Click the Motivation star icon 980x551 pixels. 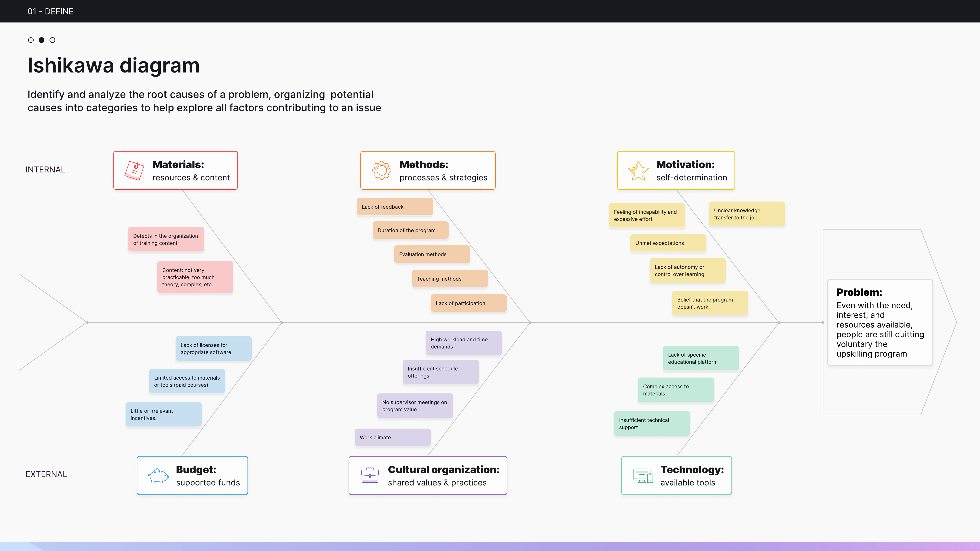(x=638, y=170)
